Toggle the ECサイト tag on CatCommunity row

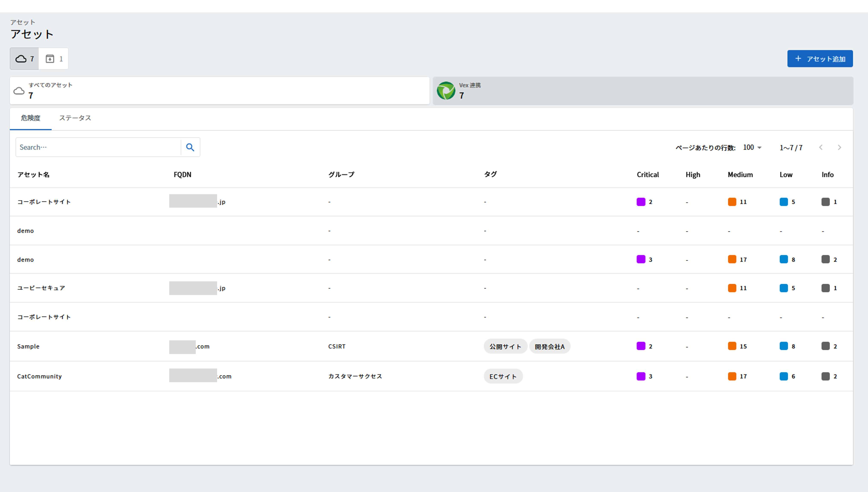503,376
